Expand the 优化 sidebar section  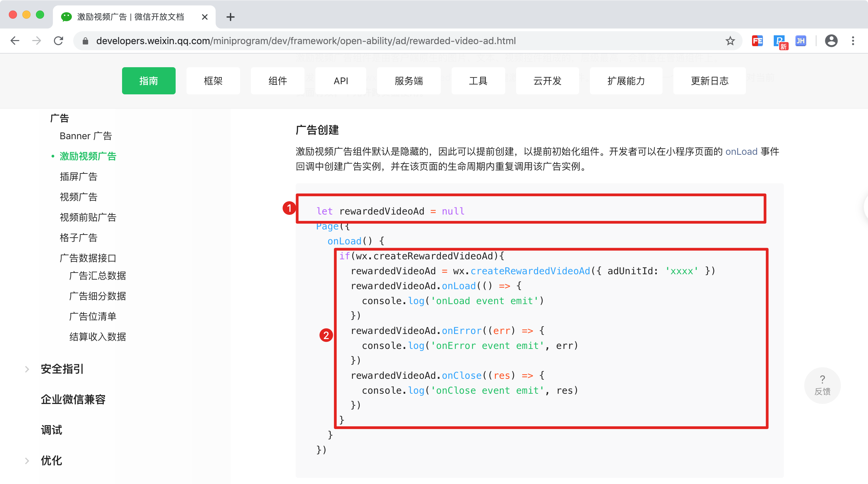[51, 461]
